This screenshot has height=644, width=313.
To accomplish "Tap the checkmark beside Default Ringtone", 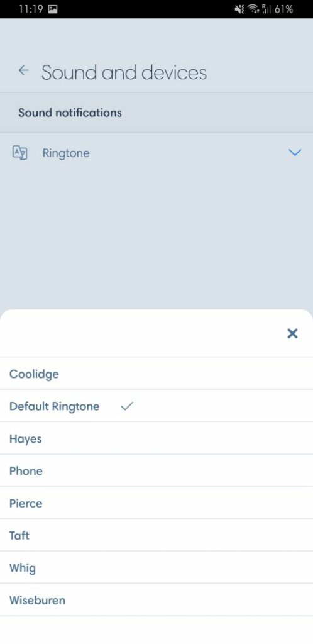I will (x=127, y=406).
